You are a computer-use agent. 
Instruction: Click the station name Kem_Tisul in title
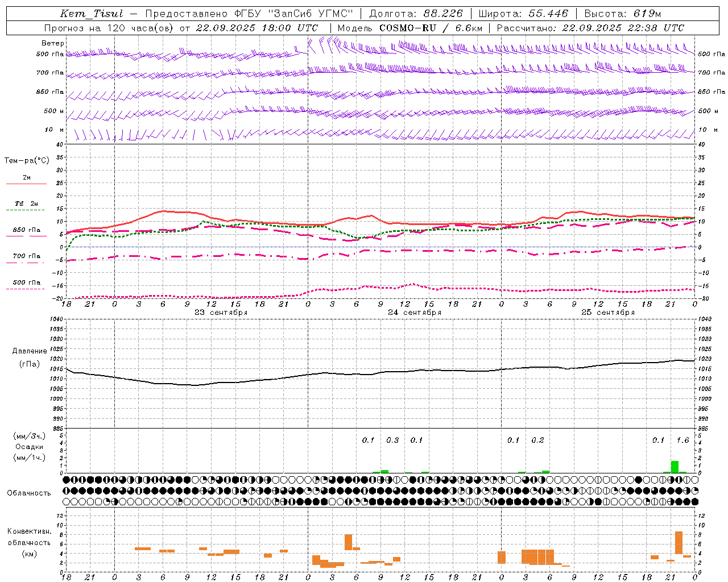92,14
